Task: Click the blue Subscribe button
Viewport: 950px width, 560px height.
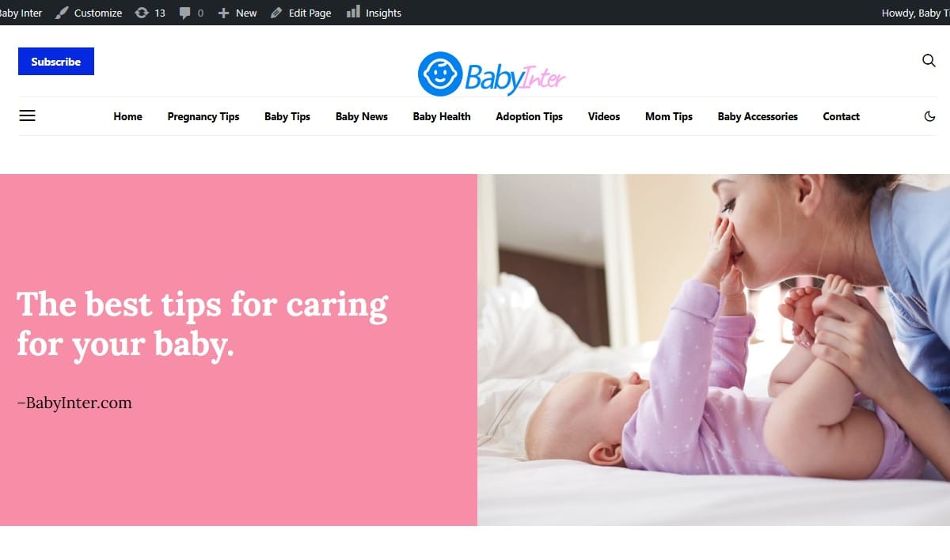Action: coord(56,62)
